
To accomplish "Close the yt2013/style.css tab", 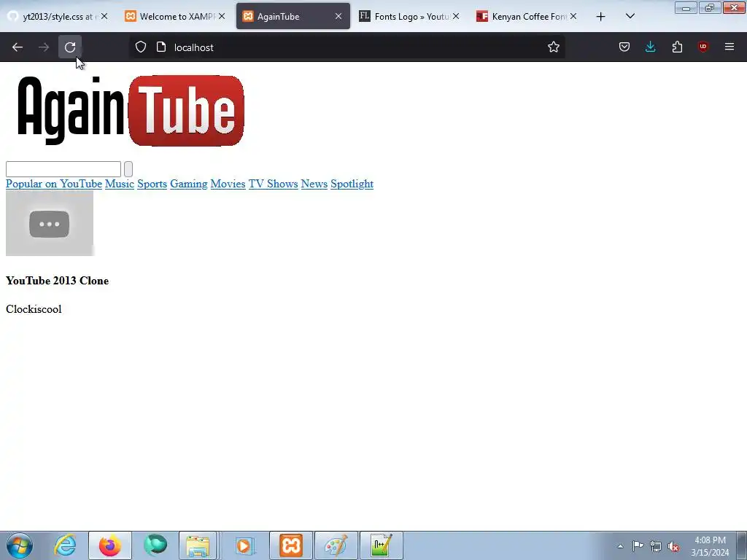I will pyautogui.click(x=104, y=17).
